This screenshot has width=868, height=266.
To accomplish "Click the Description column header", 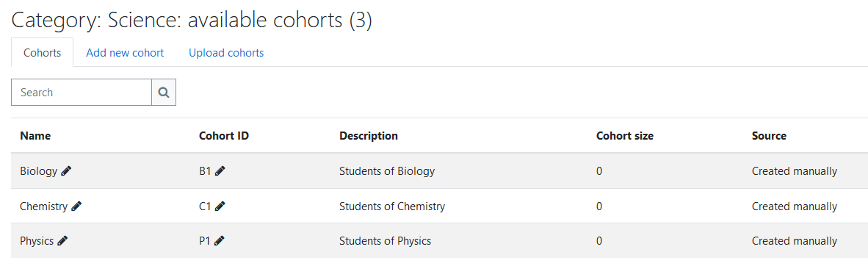I will 369,136.
